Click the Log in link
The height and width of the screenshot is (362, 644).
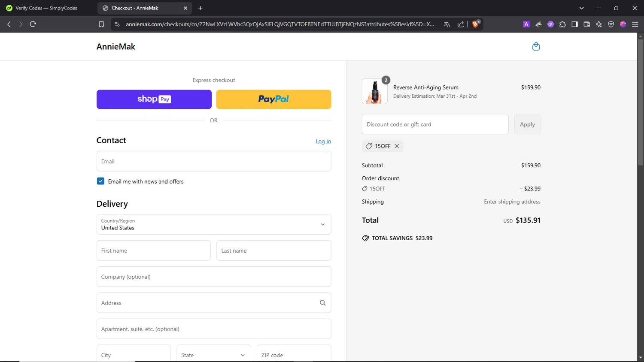tap(323, 141)
